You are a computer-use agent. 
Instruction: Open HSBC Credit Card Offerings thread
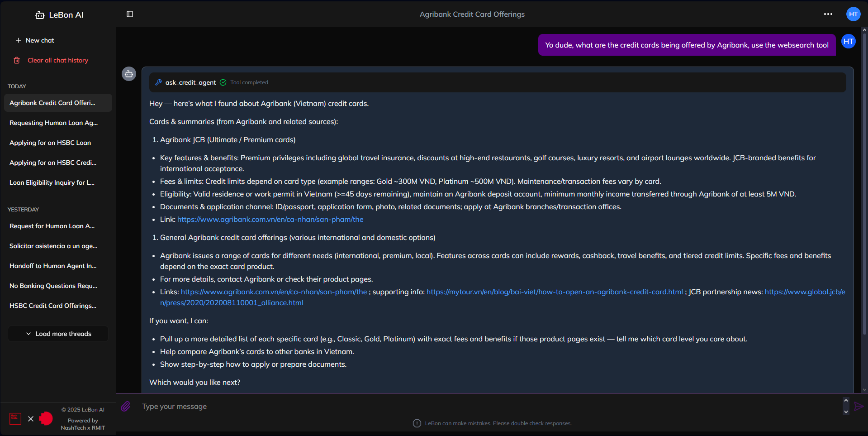(x=53, y=306)
